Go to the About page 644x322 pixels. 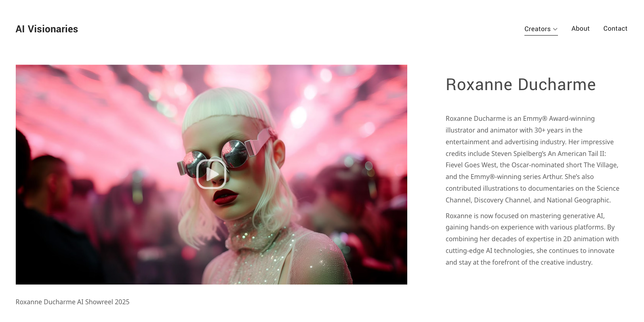(x=581, y=29)
